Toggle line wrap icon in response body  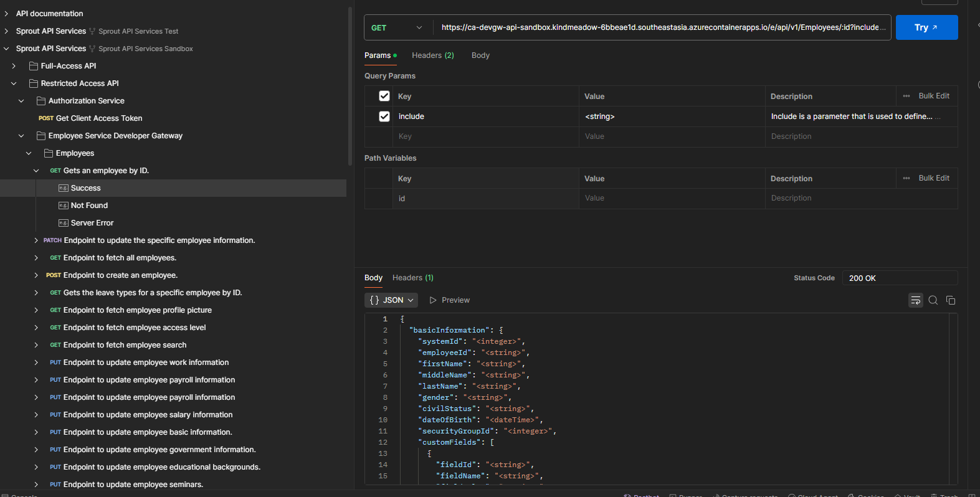click(x=915, y=300)
